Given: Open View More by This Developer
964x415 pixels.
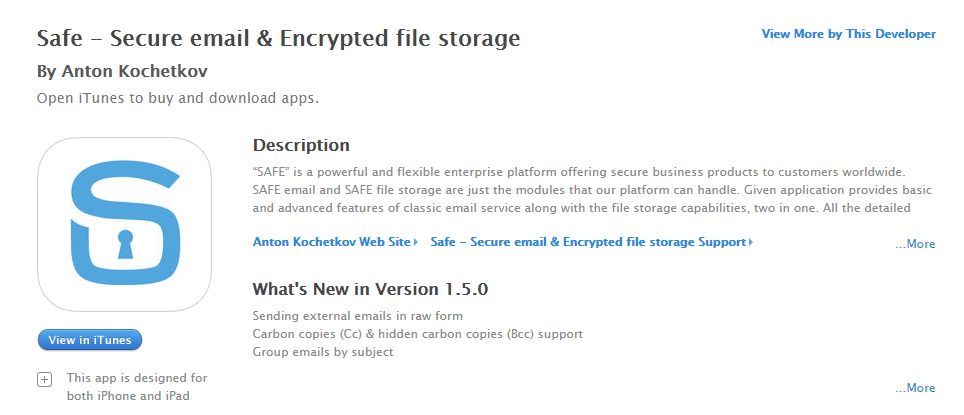Looking at the screenshot, I should click(848, 34).
